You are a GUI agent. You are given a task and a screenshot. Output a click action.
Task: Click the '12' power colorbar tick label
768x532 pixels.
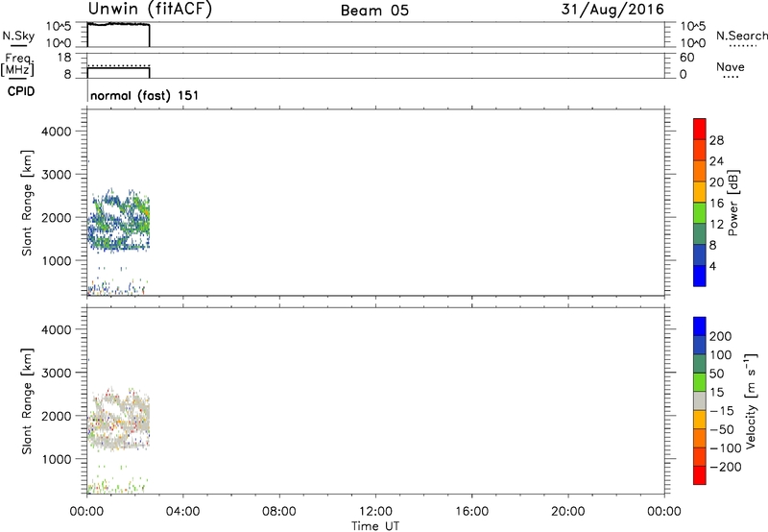(716, 225)
